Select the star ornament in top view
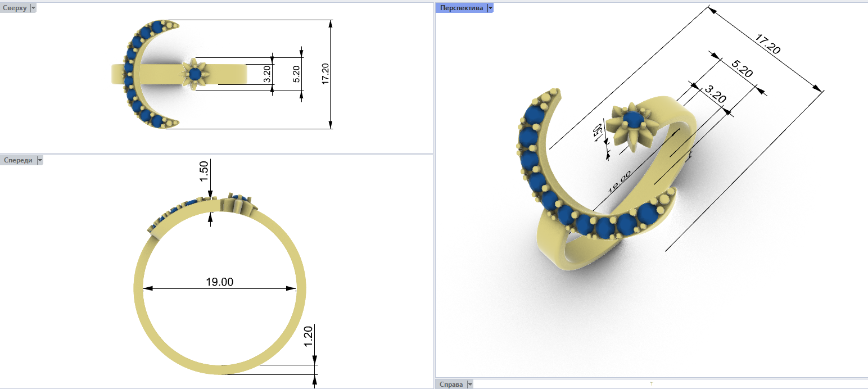Viewport: 868px width, 389px height. click(196, 74)
